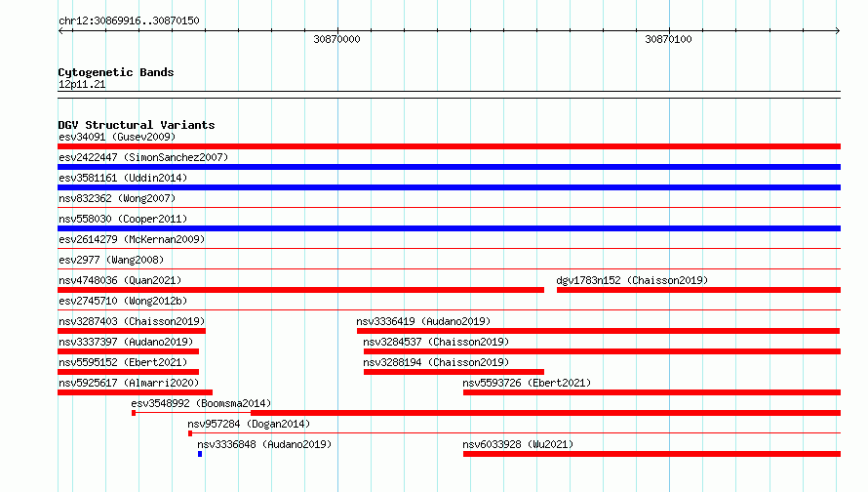
Task: Select the 12p11.21 band label
Action: pyautogui.click(x=82, y=84)
